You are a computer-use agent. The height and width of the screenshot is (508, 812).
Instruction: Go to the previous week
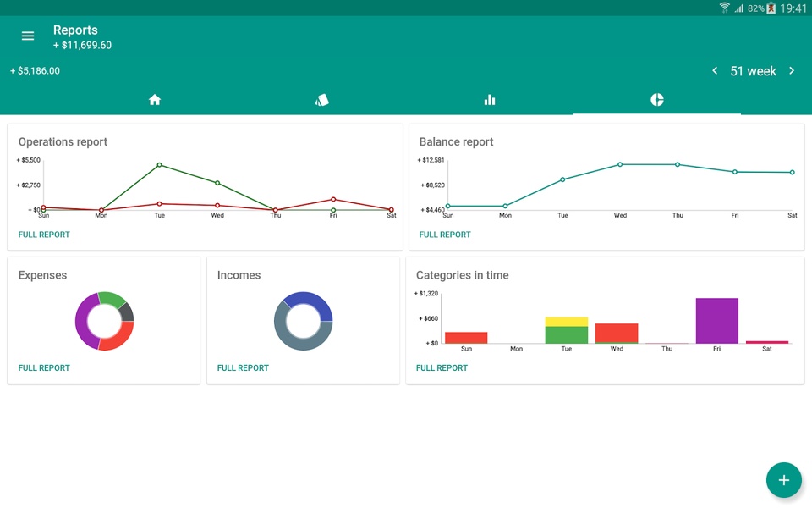715,70
